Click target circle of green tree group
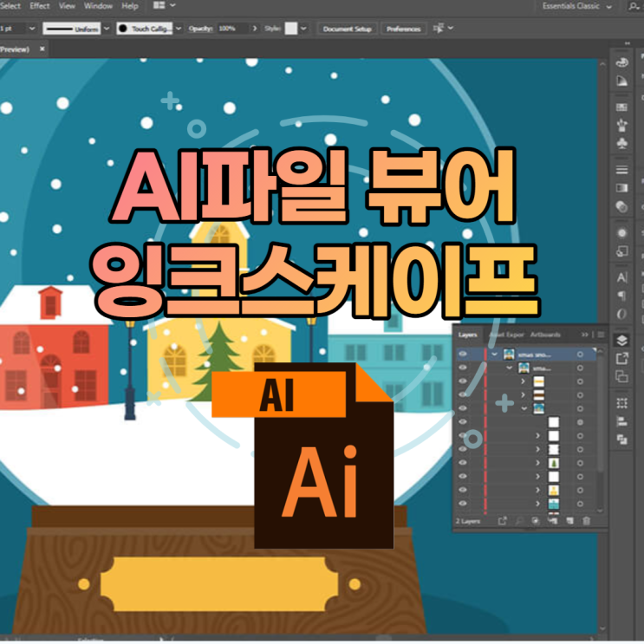 tap(580, 463)
